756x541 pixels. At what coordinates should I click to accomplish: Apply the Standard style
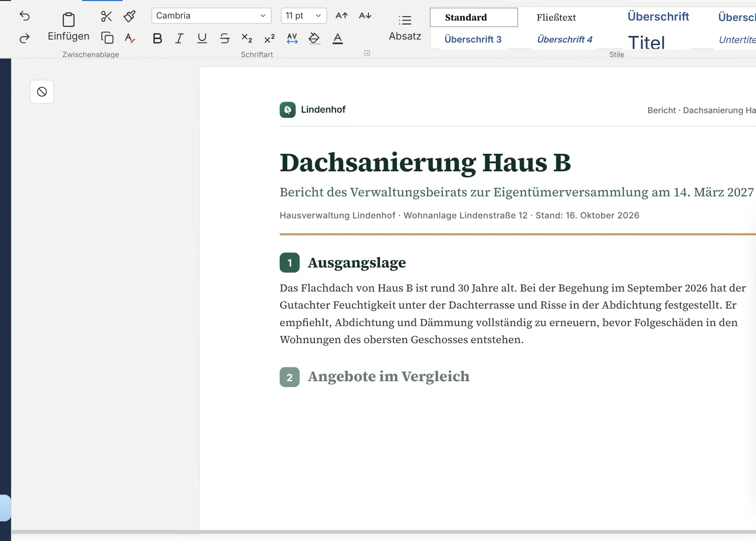pos(474,18)
